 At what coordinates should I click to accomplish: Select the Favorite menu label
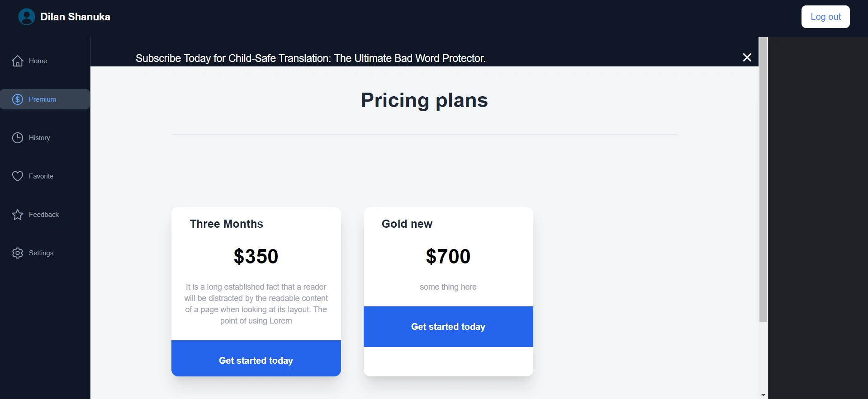tap(41, 176)
